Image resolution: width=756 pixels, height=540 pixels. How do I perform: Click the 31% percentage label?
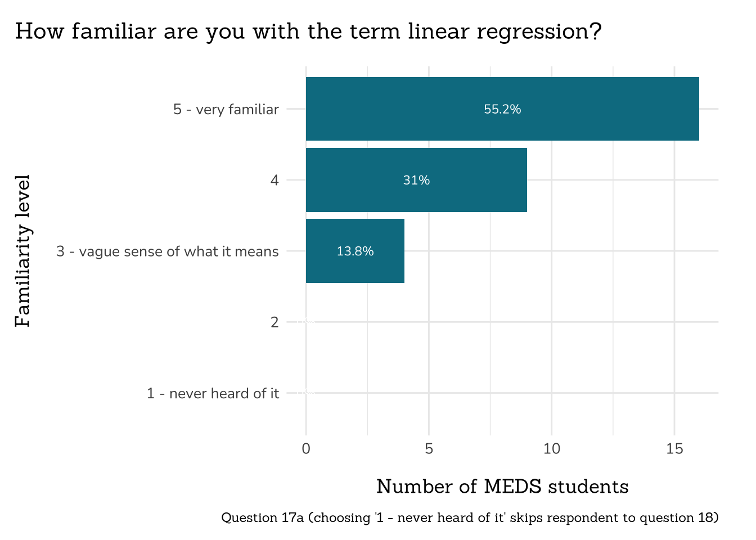(416, 180)
